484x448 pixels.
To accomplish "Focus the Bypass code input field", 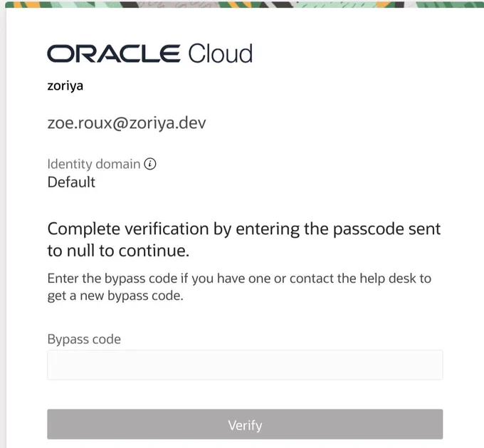I will click(x=245, y=365).
